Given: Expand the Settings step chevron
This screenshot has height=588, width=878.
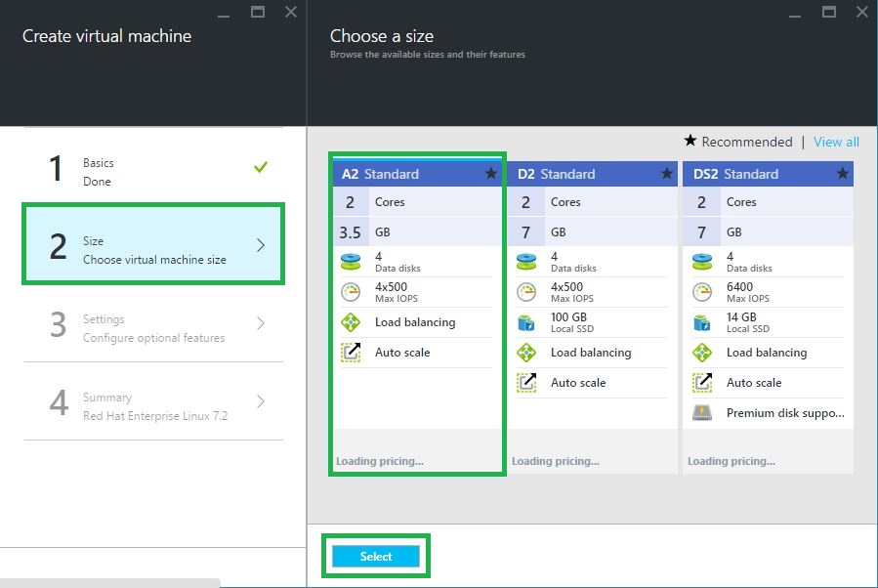Looking at the screenshot, I should tap(261, 323).
